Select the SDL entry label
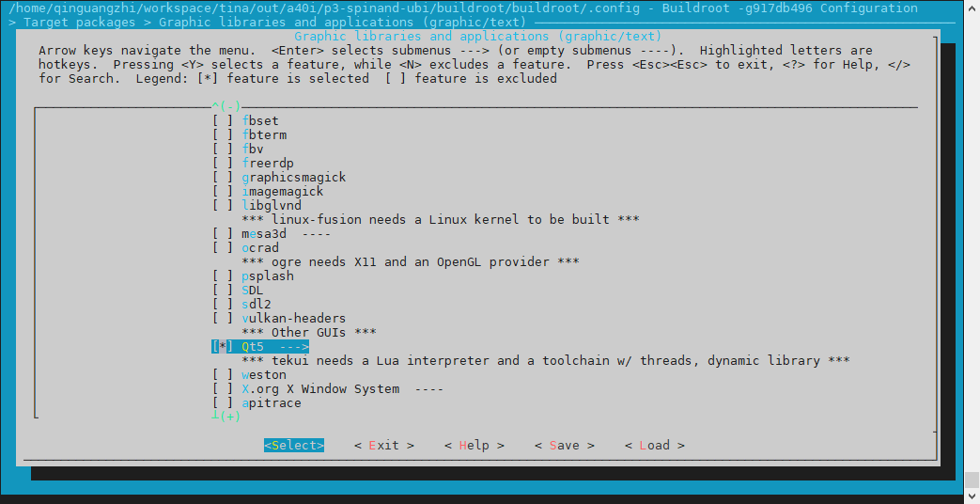This screenshot has width=980, height=504. (253, 291)
